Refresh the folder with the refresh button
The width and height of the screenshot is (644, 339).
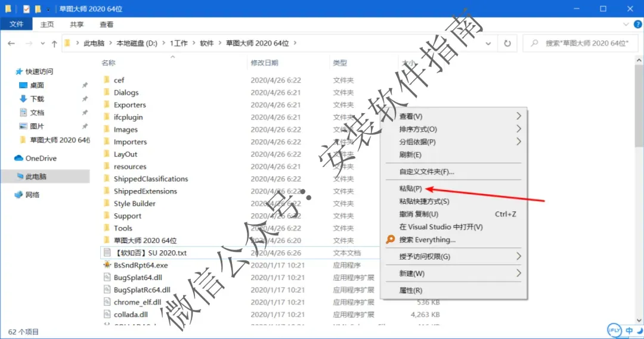coord(507,43)
